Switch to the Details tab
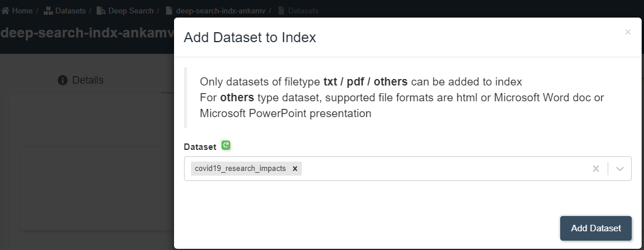 (x=81, y=80)
